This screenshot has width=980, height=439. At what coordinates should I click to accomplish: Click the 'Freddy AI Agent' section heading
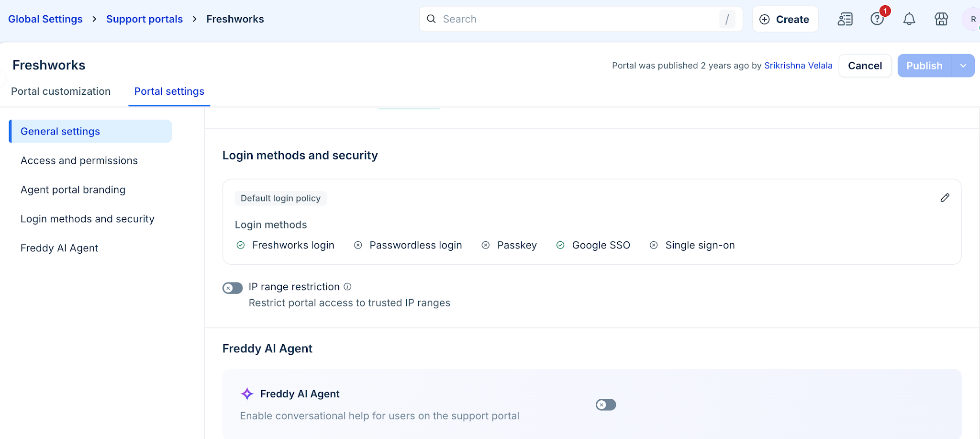tap(267, 349)
